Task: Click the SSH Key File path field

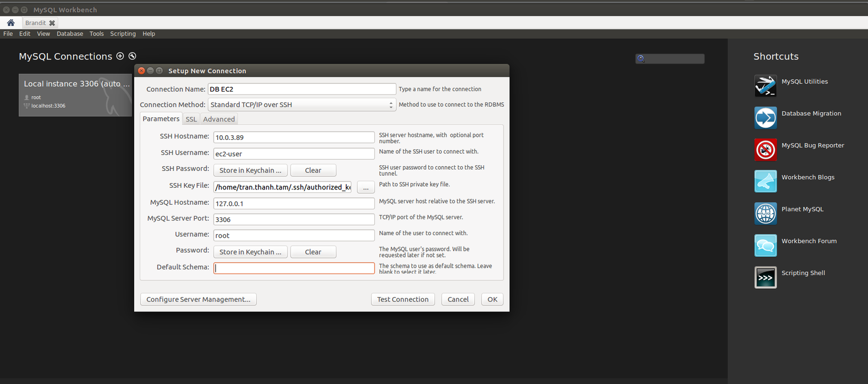Action: [x=282, y=187]
